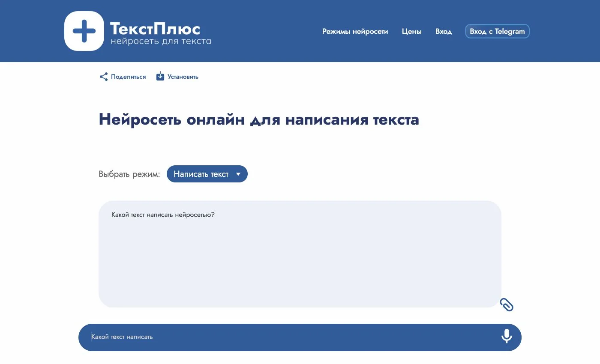Start voice input with the microphone icon
The height and width of the screenshot is (364, 600).
pos(507,336)
